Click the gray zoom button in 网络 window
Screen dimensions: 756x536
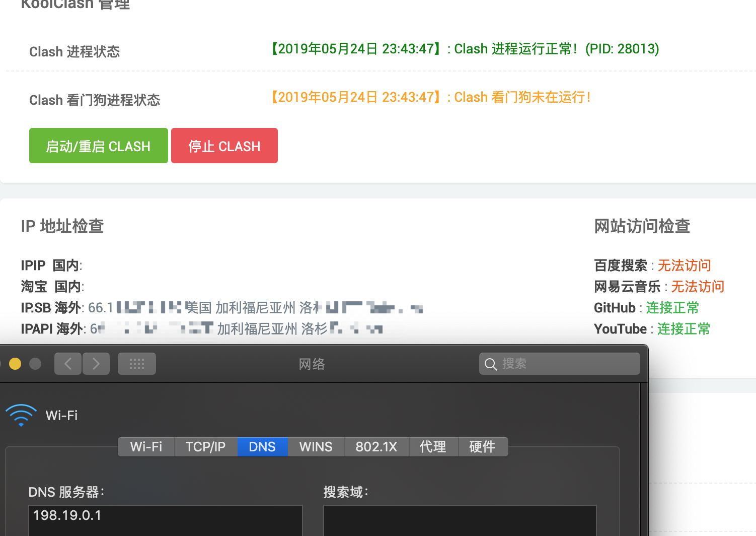coord(35,364)
